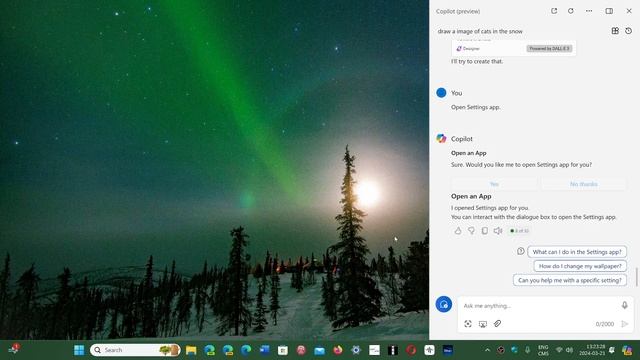Copy the Copilot response
Screen dimensions: 640x360
(484, 231)
